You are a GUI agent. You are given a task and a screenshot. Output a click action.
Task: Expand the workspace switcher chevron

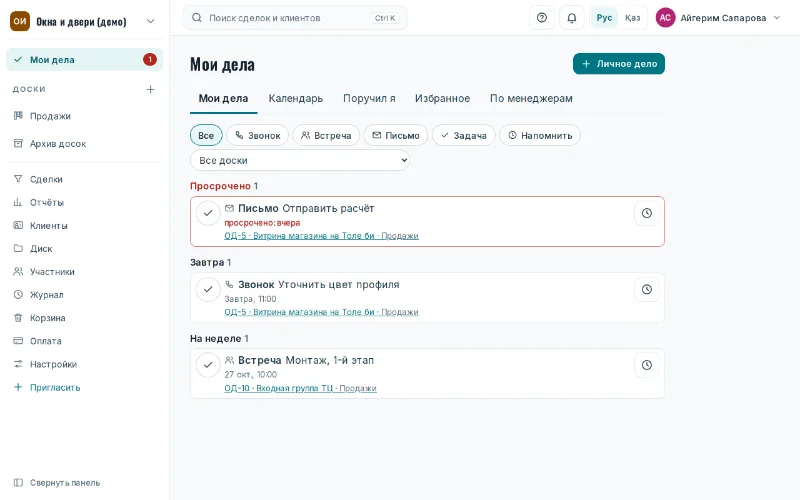click(151, 21)
